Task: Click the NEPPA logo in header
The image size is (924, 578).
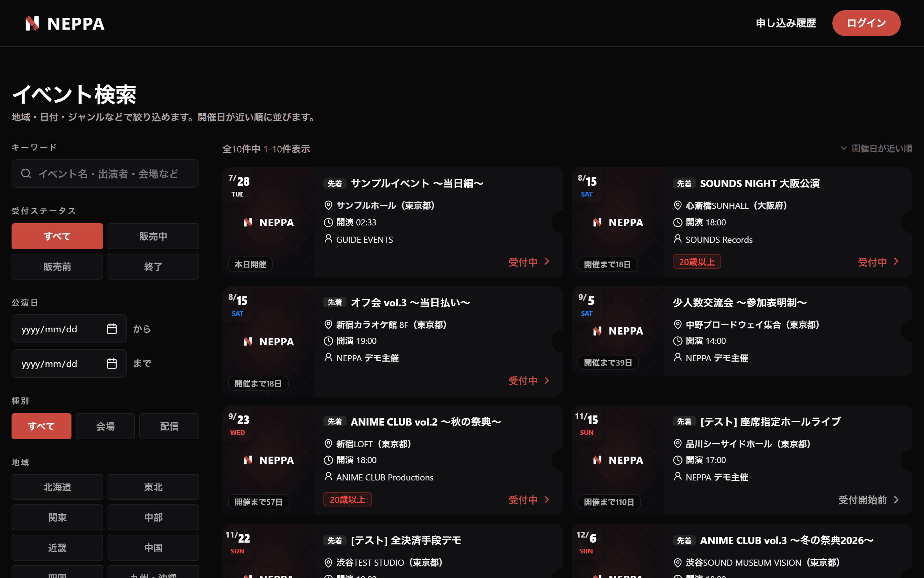Action: coord(65,23)
